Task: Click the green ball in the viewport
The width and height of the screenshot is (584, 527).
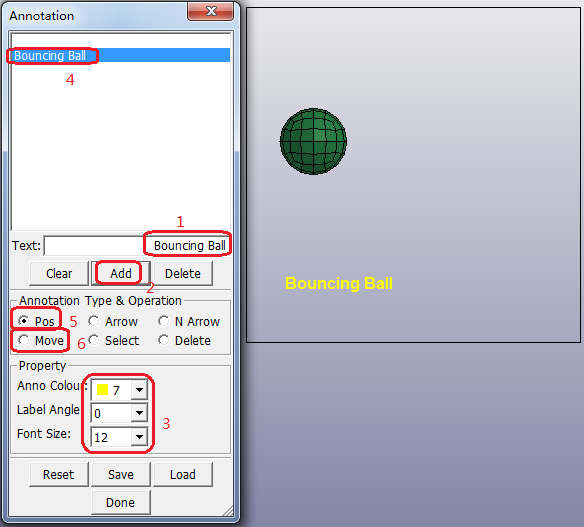Action: (x=313, y=141)
